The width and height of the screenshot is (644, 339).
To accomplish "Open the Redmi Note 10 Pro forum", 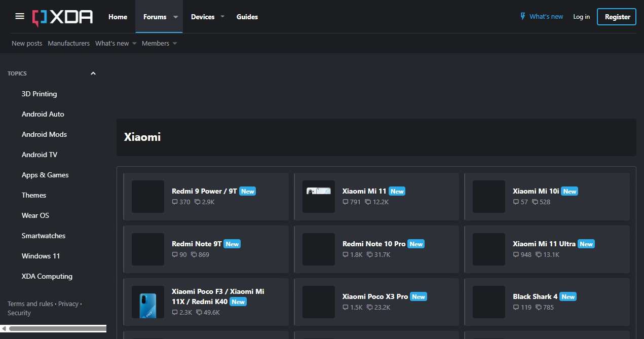I will pos(374,244).
